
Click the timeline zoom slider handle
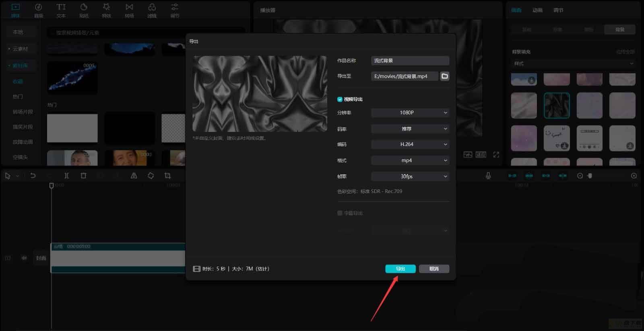(x=590, y=176)
